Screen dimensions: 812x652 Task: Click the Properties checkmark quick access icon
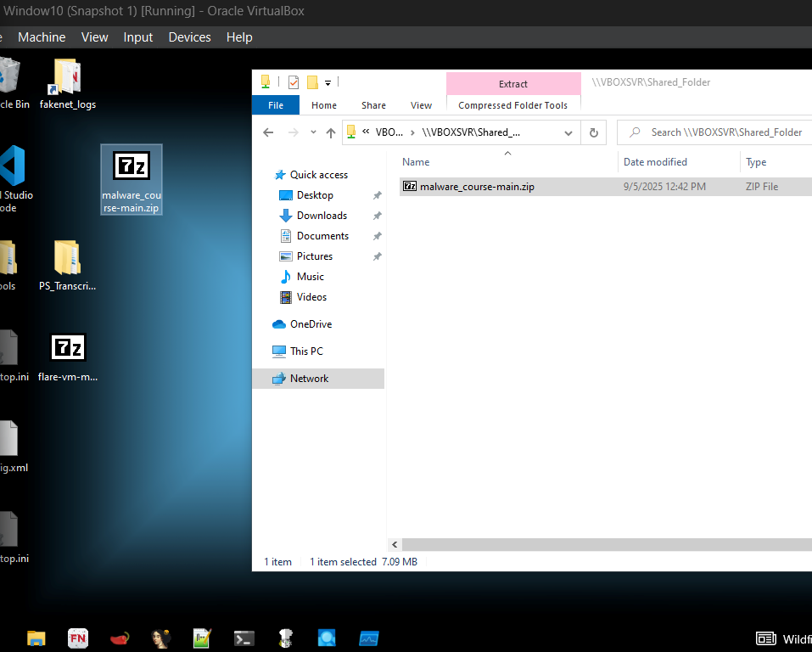(294, 81)
